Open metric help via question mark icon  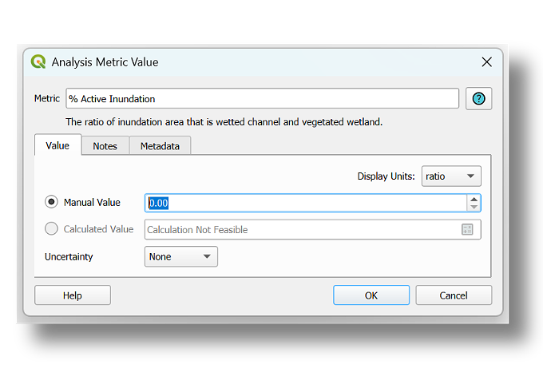[478, 99]
